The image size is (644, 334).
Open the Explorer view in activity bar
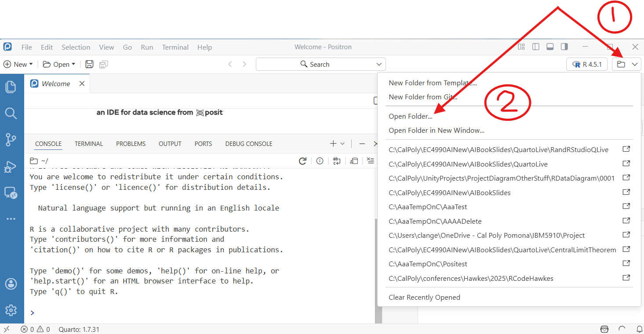pos(11,87)
